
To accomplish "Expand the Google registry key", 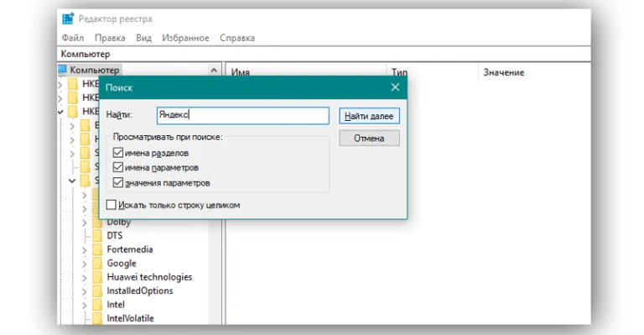I will pyautogui.click(x=84, y=264).
